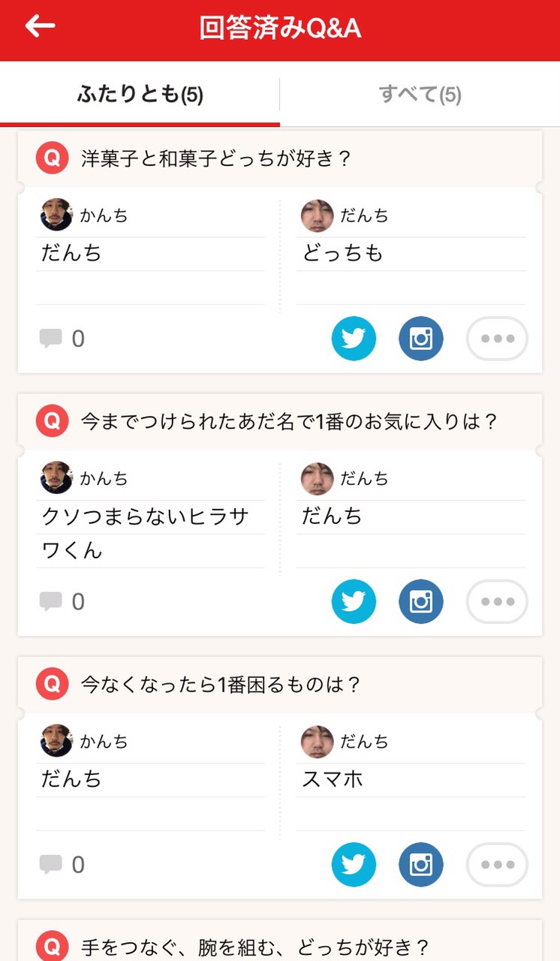Tap the back arrow in the header
The image size is (560, 961).
[41, 26]
